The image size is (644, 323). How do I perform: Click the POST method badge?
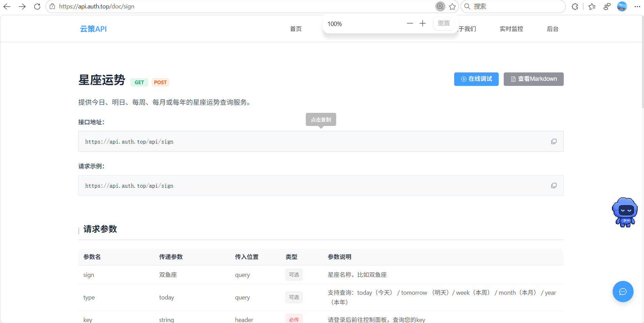(x=160, y=83)
